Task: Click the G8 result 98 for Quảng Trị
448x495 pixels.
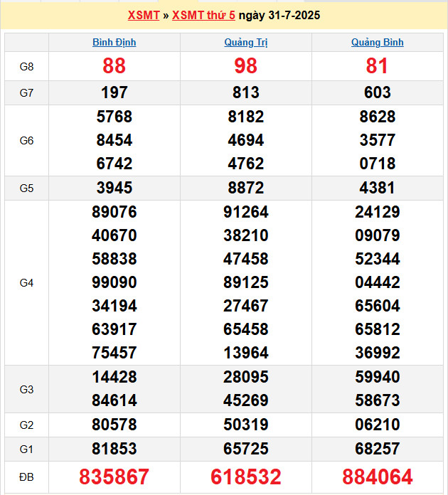Action: point(246,66)
